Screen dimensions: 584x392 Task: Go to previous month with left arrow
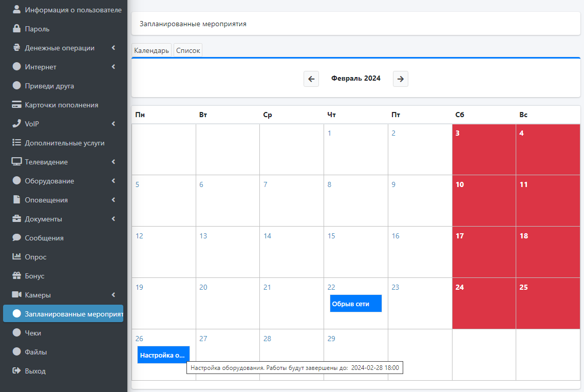(311, 79)
